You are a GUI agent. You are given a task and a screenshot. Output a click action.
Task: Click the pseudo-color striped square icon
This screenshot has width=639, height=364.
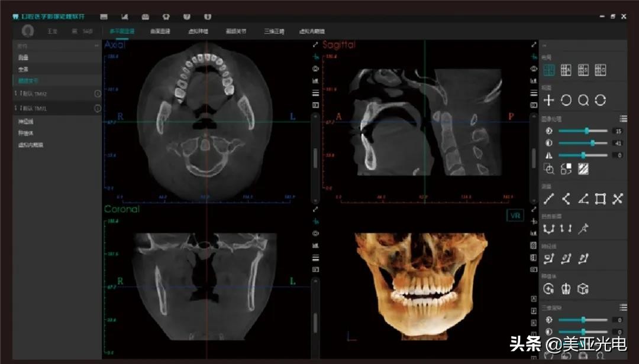(583, 169)
